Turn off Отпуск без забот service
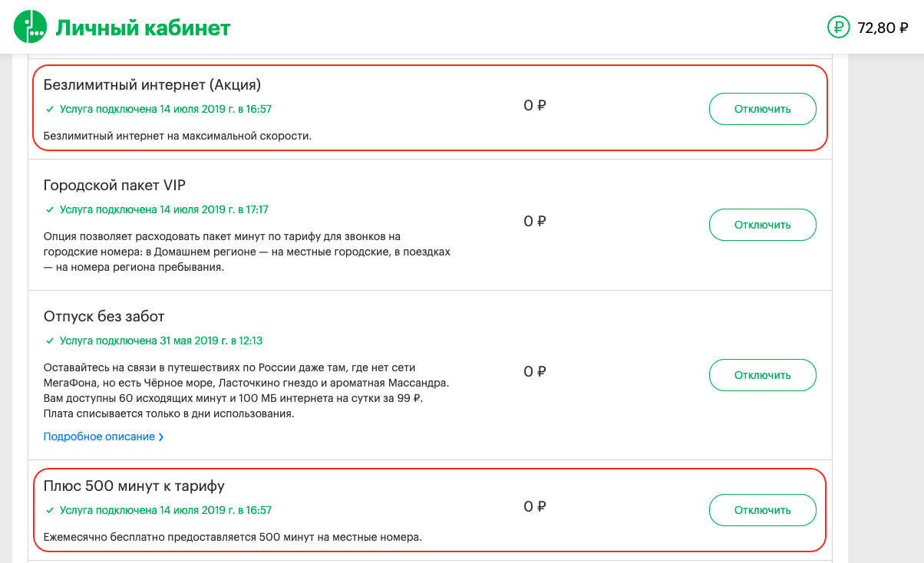The width and height of the screenshot is (924, 563). [762, 375]
